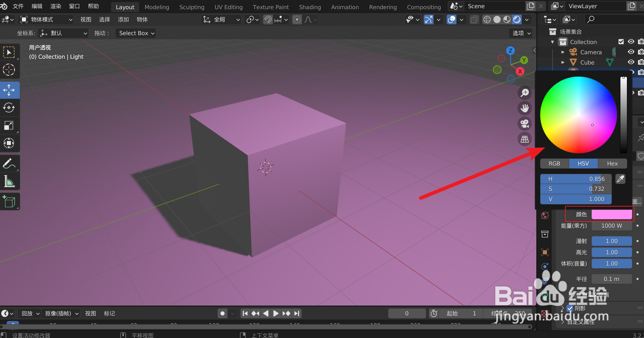Open the global (全局) orientation dropdown

221,20
